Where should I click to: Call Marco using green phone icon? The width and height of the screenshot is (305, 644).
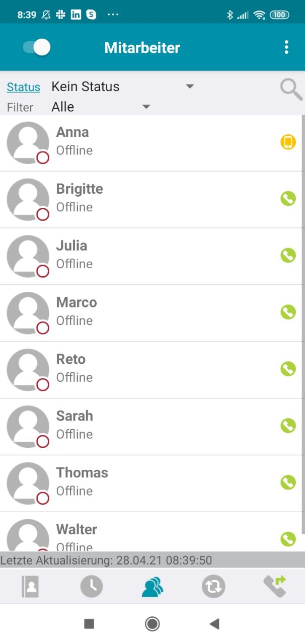coord(288,312)
